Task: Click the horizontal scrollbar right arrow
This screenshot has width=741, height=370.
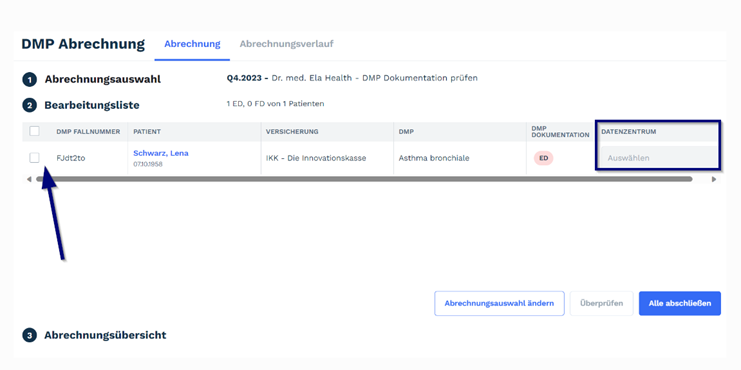Action: coord(714,179)
